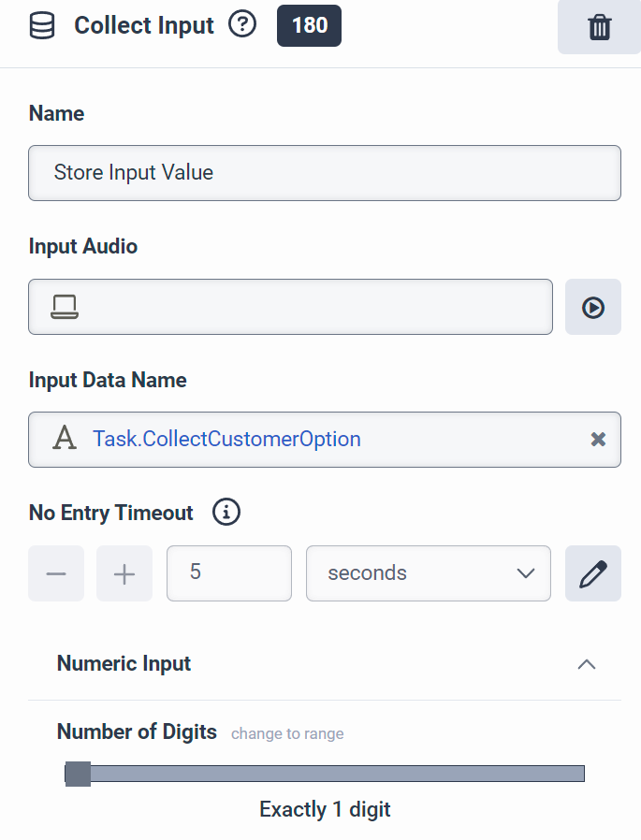Screen dimensions: 641x840
Task: Click the 180 badge in header
Action: click(x=309, y=25)
